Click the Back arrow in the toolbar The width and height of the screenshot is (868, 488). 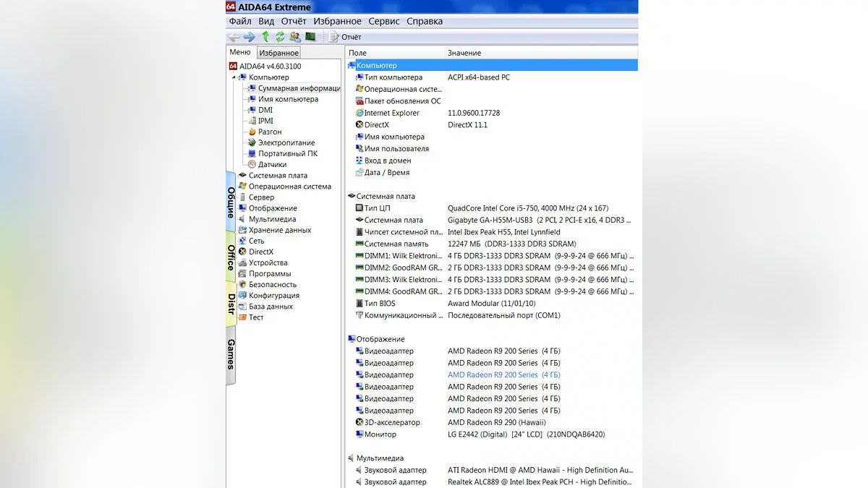point(234,37)
